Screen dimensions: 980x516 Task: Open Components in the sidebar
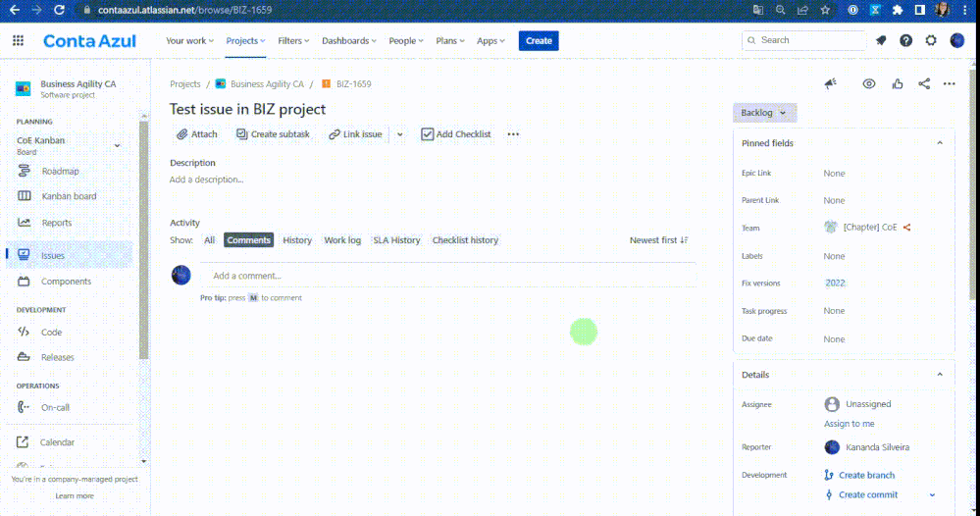(66, 282)
